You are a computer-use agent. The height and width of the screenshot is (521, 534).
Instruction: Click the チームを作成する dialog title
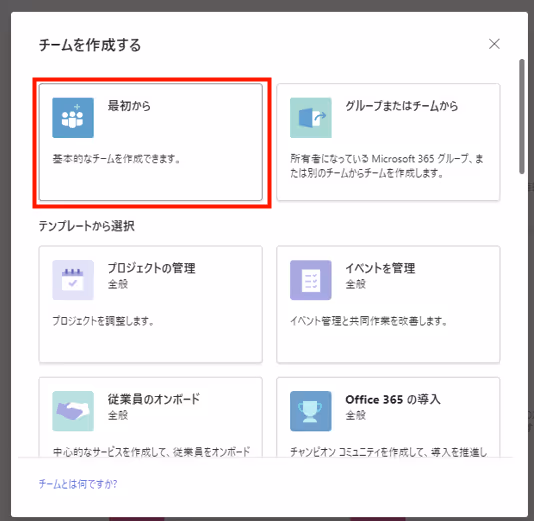coord(90,45)
